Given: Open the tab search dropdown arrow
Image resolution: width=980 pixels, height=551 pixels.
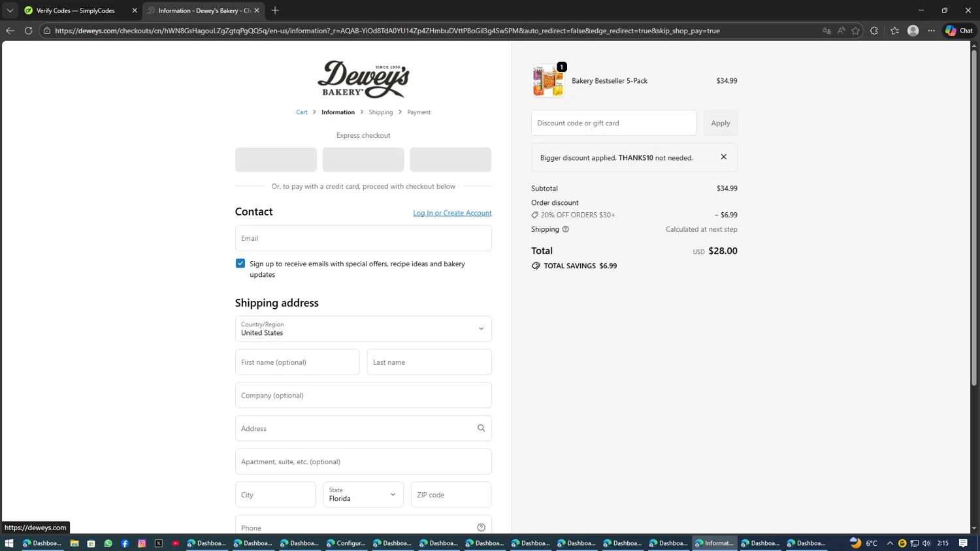Looking at the screenshot, I should (x=10, y=10).
